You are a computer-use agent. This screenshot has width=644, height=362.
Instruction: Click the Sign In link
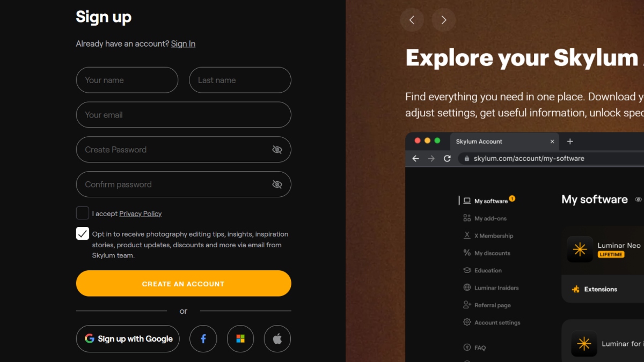[x=183, y=44]
